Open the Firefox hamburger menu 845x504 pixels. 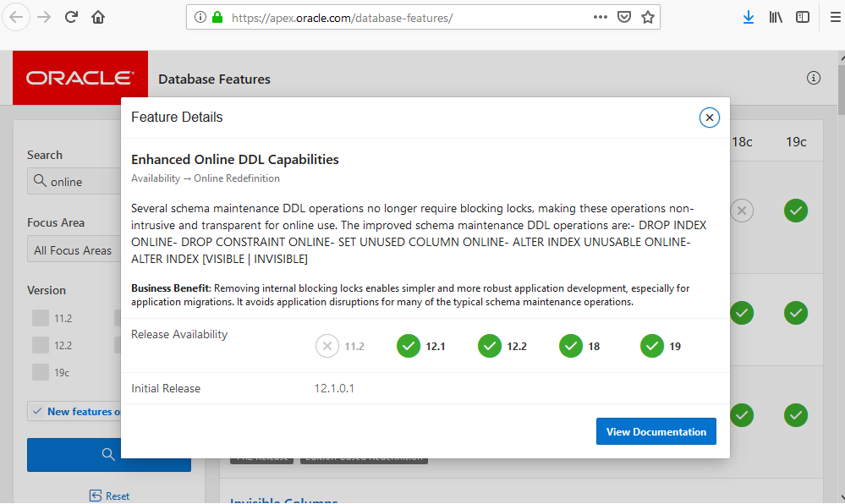pyautogui.click(x=835, y=17)
